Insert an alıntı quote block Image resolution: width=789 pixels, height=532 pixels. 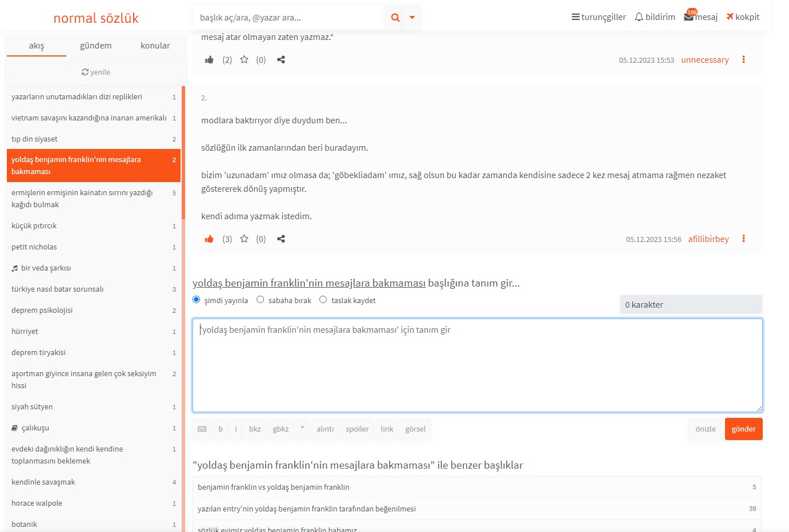pos(325,429)
